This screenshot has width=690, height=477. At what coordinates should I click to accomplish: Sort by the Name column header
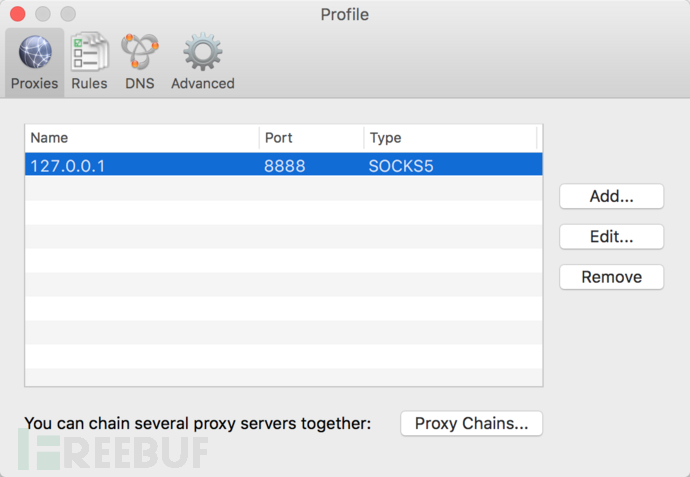(140, 138)
